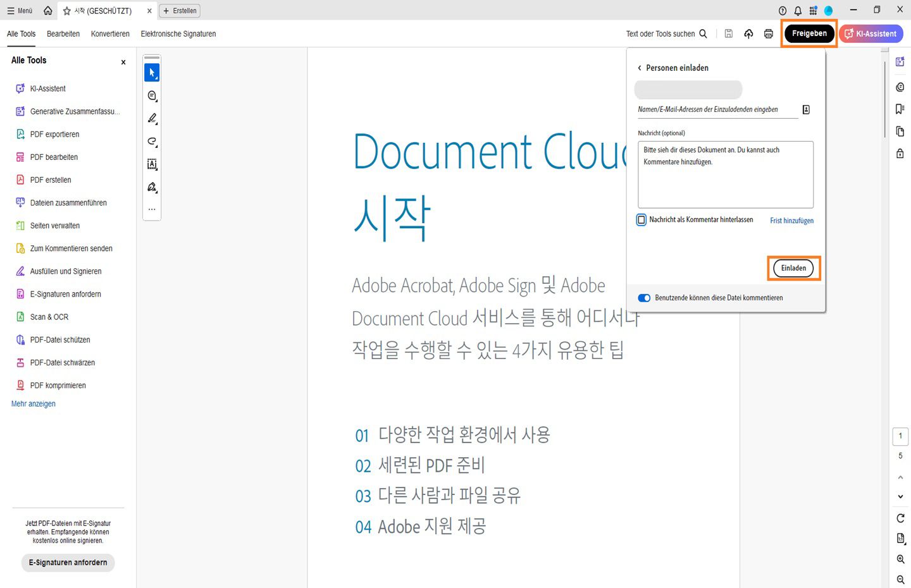This screenshot has width=911, height=588.
Task: Click the cloud upload icon
Action: coord(748,34)
